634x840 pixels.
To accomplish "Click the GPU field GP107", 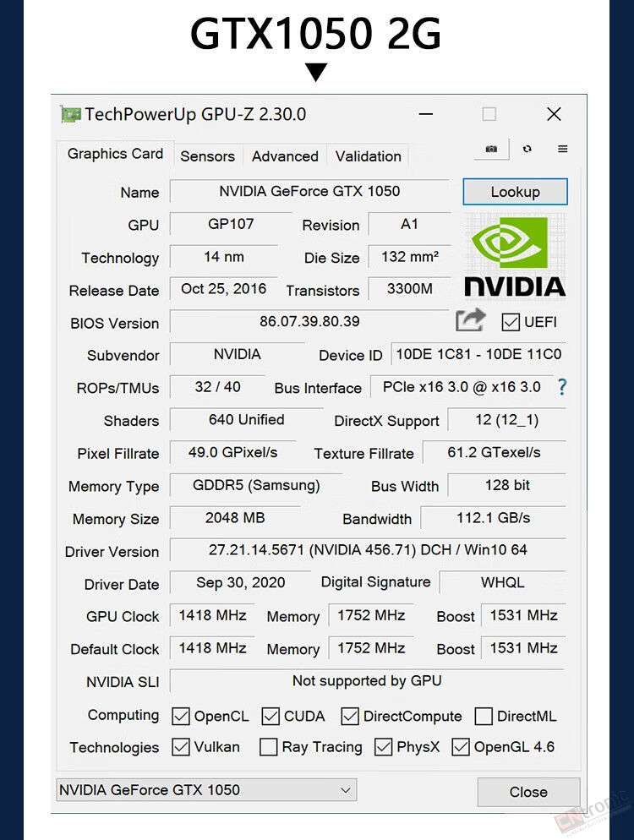I will coord(231,224).
